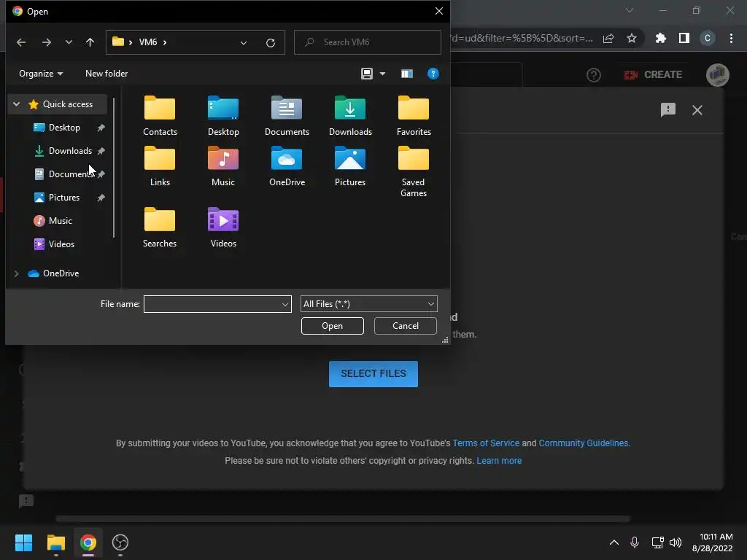Image resolution: width=747 pixels, height=560 pixels.
Task: Open the Contacts folder
Action: [x=160, y=116]
